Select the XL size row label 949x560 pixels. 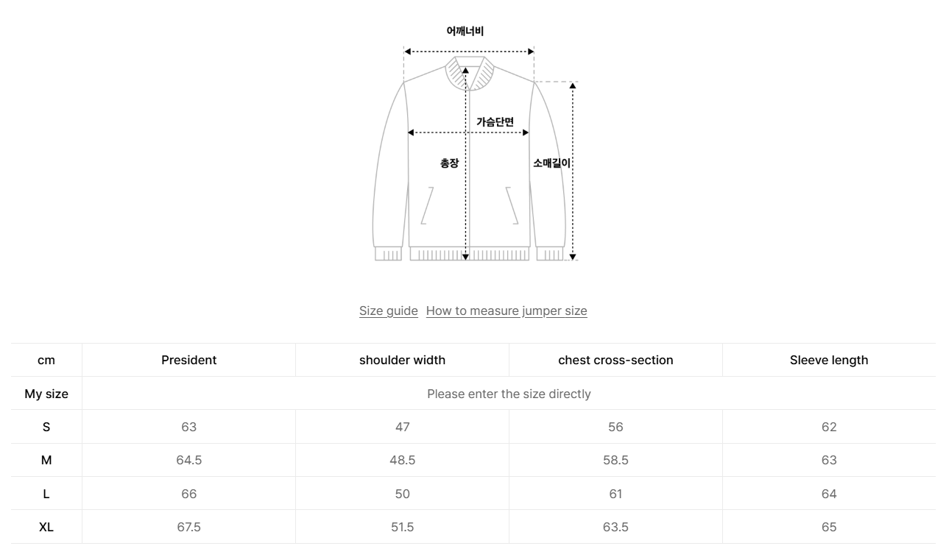(46, 527)
